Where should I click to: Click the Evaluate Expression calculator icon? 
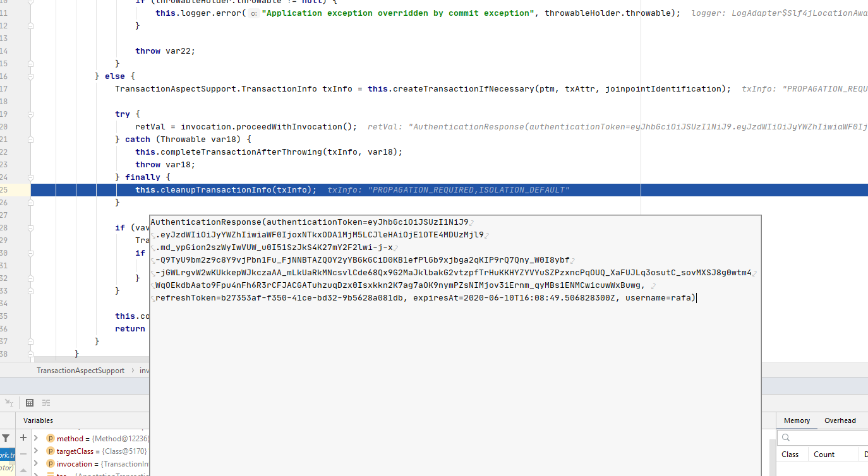pyautogui.click(x=29, y=403)
